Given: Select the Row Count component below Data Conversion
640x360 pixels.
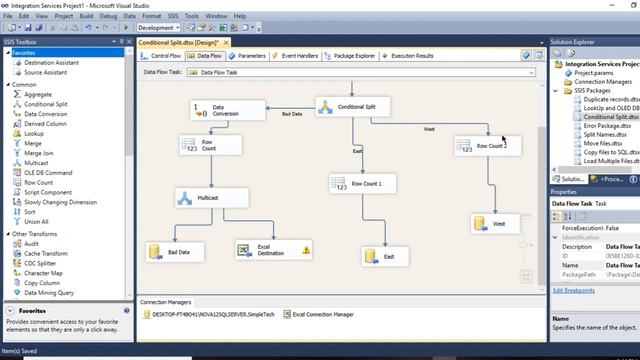Looking at the screenshot, I should [x=211, y=145].
